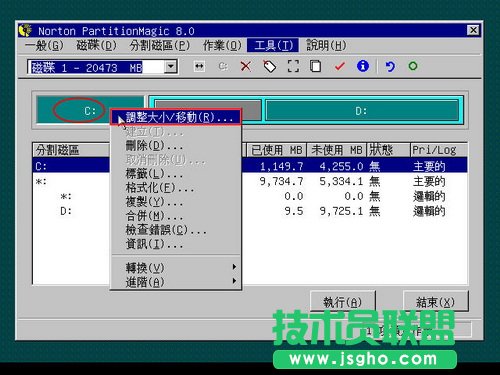The width and height of the screenshot is (500, 375).
Task: Open the 磁碟(D) menu
Action: coord(96,45)
